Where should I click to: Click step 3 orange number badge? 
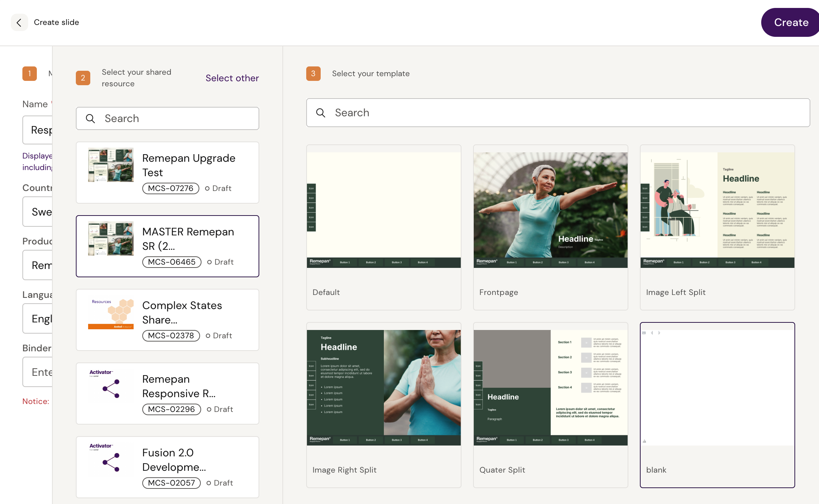313,73
